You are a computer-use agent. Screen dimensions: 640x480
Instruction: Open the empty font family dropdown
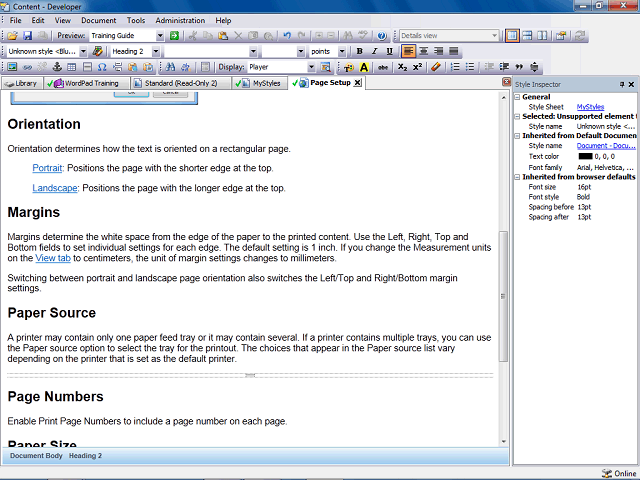pos(253,51)
